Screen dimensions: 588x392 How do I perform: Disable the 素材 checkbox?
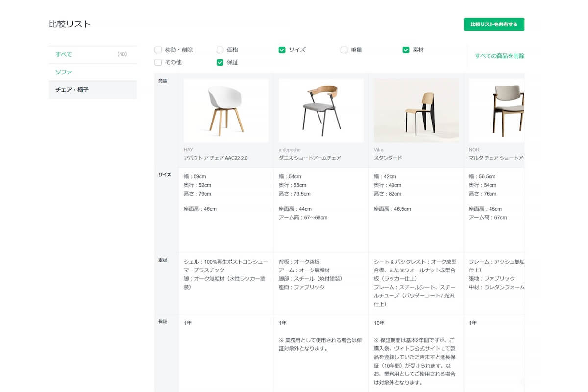406,50
